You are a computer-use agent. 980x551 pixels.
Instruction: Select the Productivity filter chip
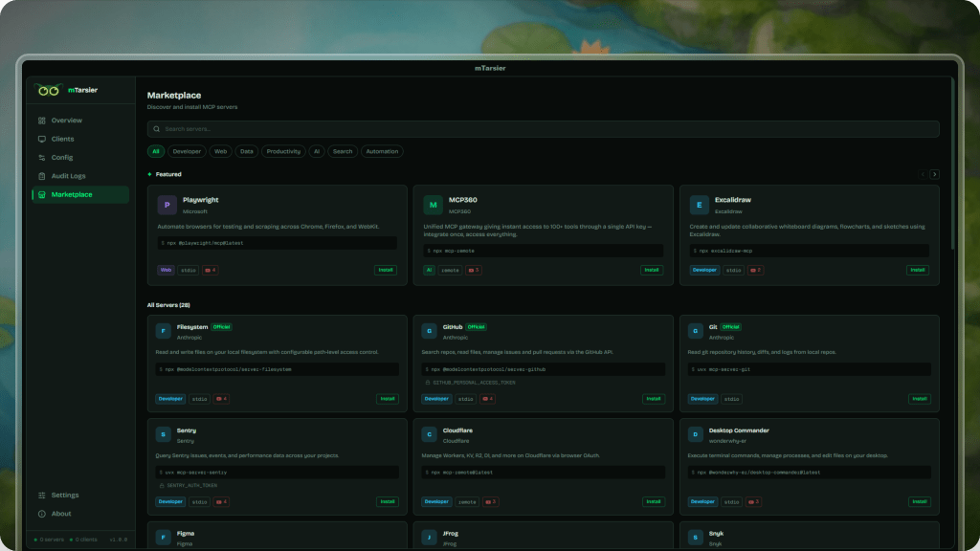pyautogui.click(x=283, y=151)
